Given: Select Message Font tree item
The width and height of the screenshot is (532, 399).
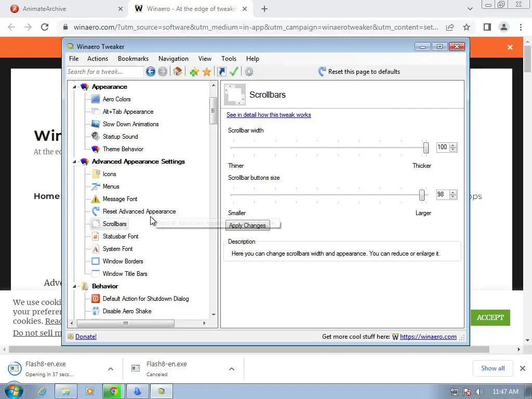Looking at the screenshot, I should (120, 199).
